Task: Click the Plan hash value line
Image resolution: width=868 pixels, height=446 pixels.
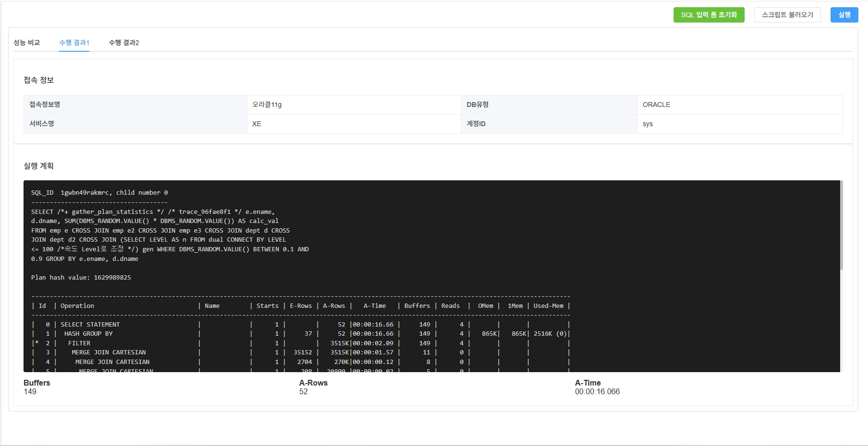Action: coord(81,278)
